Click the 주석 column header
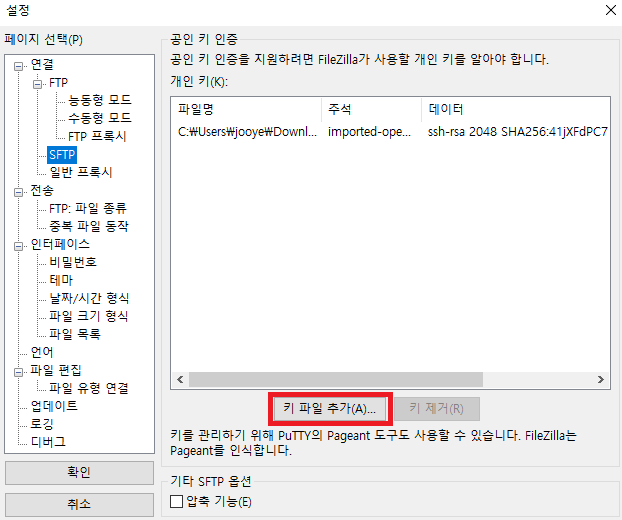Viewport: 622px width, 520px height. [x=371, y=109]
